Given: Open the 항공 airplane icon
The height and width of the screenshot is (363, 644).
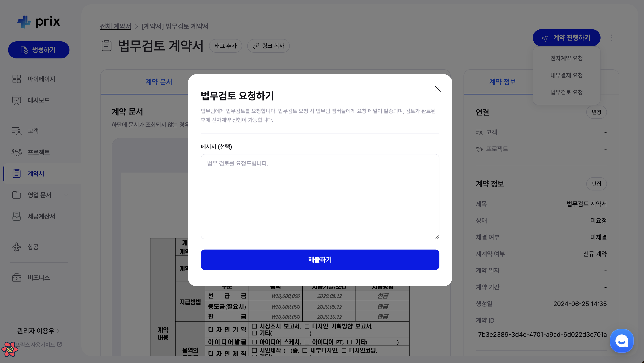Looking at the screenshot, I should (16, 247).
